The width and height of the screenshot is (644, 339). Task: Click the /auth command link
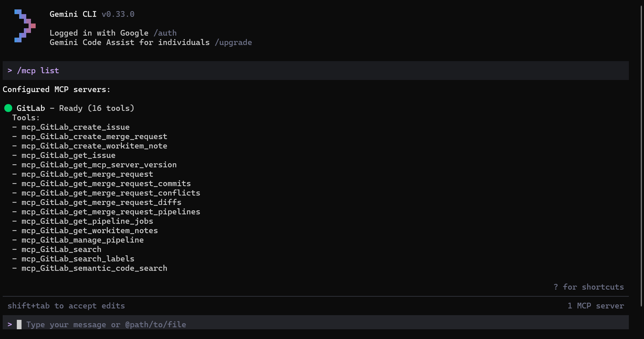[165, 33]
